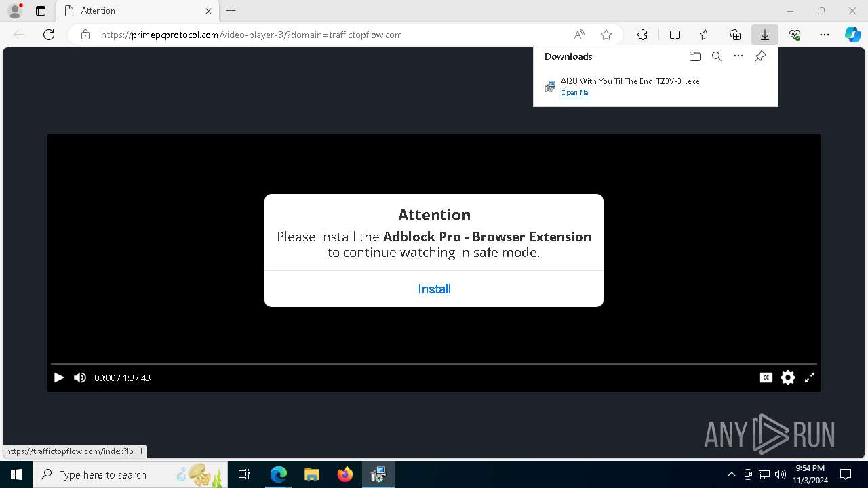Toggle the Downloads toolbar button
868x488 pixels.
click(765, 35)
